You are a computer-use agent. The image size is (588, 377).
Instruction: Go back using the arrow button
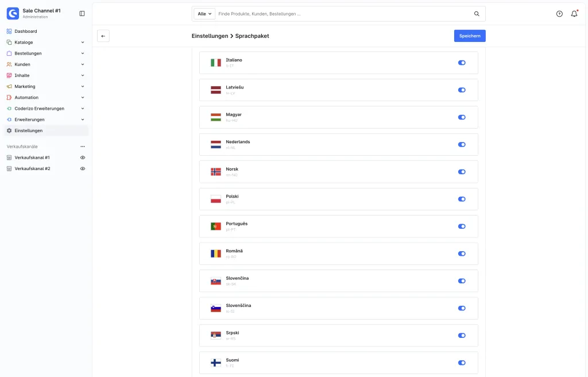[103, 36]
